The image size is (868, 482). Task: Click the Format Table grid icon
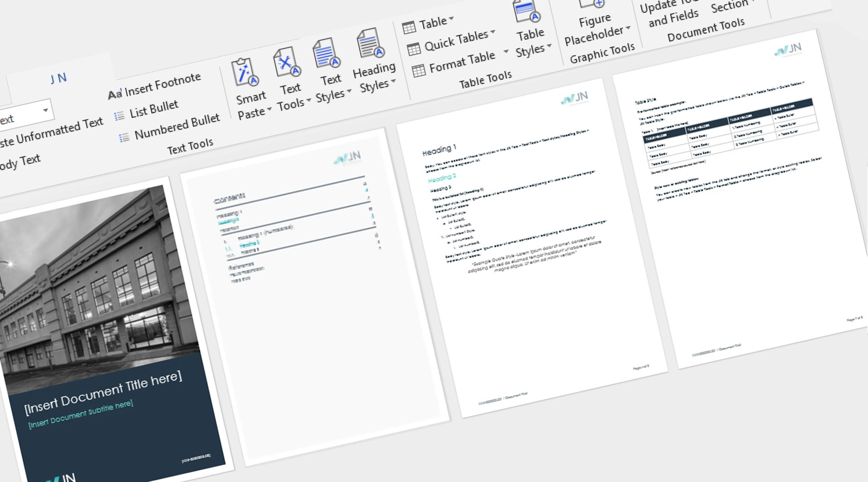point(419,71)
